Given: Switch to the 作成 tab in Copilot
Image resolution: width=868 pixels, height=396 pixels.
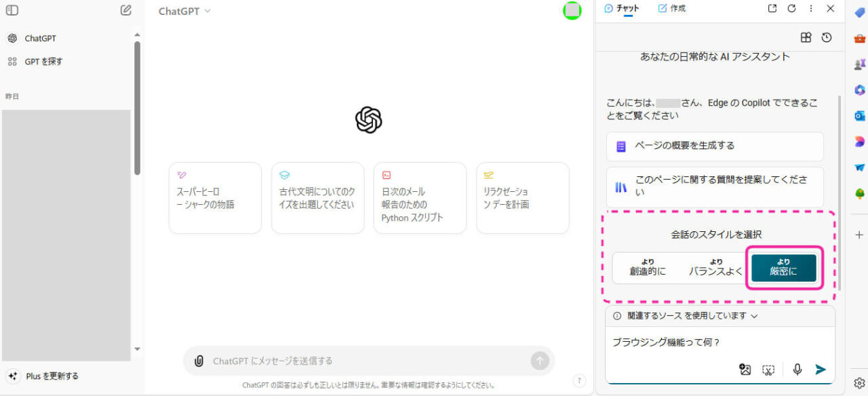Looking at the screenshot, I should tap(672, 9).
